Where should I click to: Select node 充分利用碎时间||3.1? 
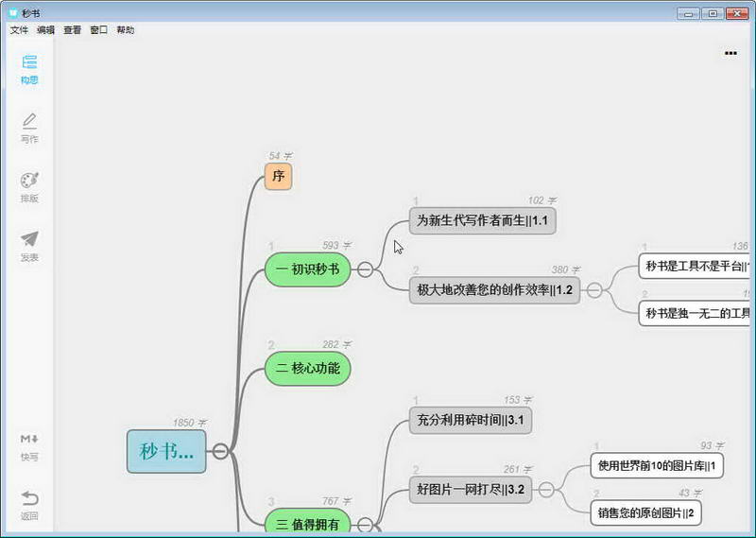tap(471, 420)
